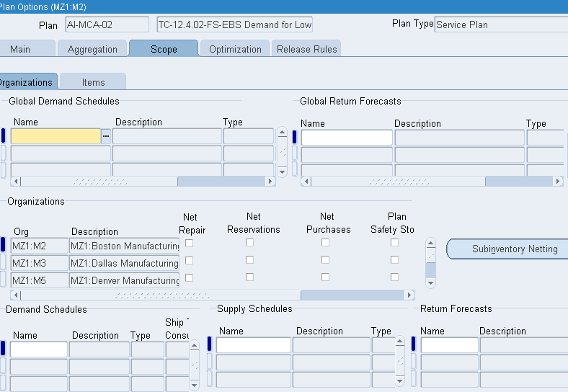The image size is (568, 392).
Task: Open list of values for Global Demand Schedules Name
Action: tap(106, 136)
